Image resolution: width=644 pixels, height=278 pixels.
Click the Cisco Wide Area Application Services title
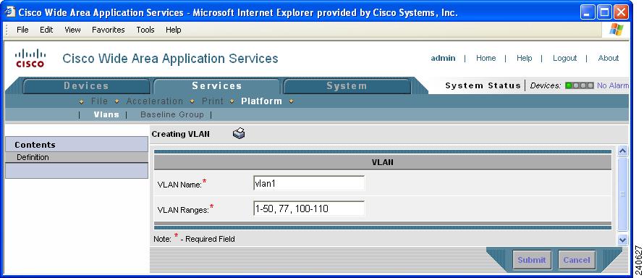click(x=170, y=59)
